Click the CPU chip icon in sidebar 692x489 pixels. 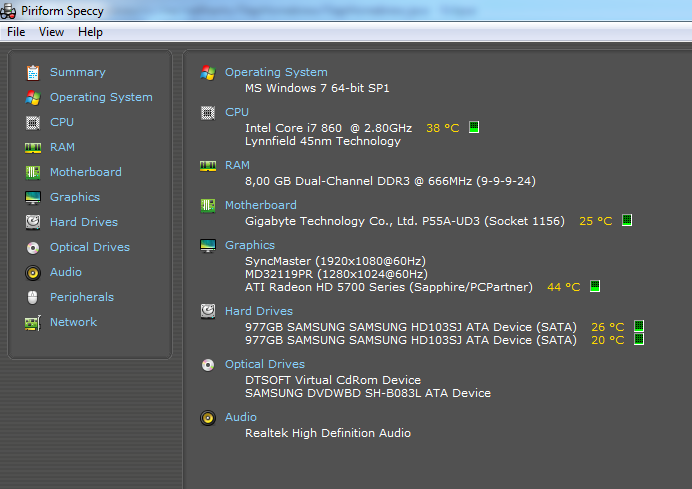(33, 122)
